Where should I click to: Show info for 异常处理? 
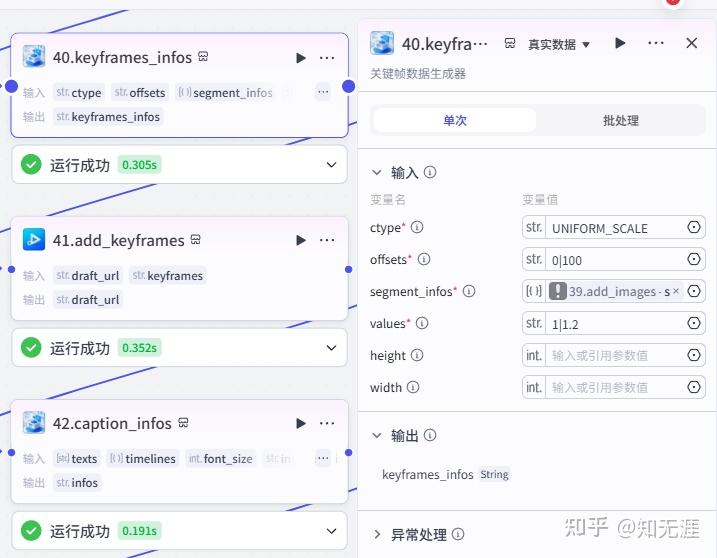(x=458, y=534)
